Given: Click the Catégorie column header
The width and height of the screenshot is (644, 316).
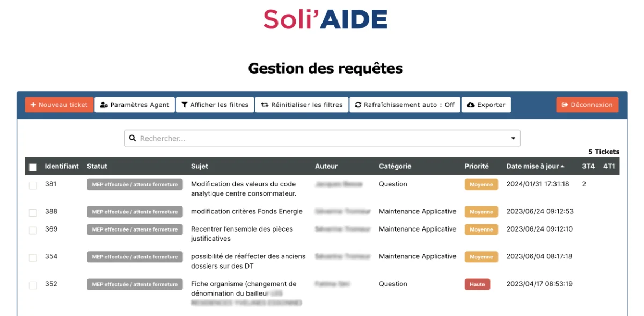Looking at the screenshot, I should click(x=395, y=167).
